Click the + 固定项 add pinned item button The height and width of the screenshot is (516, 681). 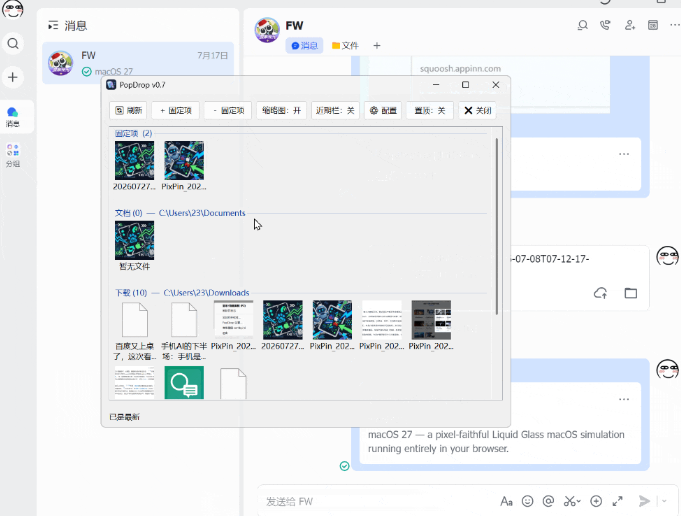[175, 110]
